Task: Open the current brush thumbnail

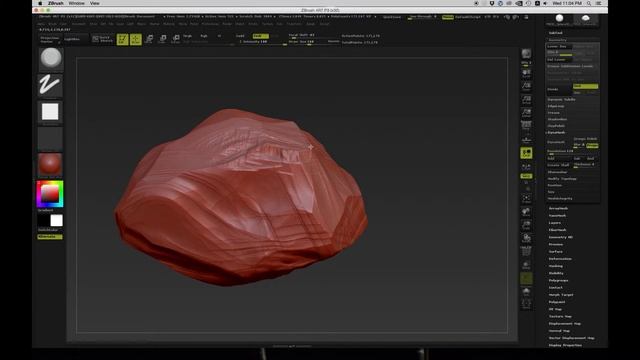Action: pos(51,58)
